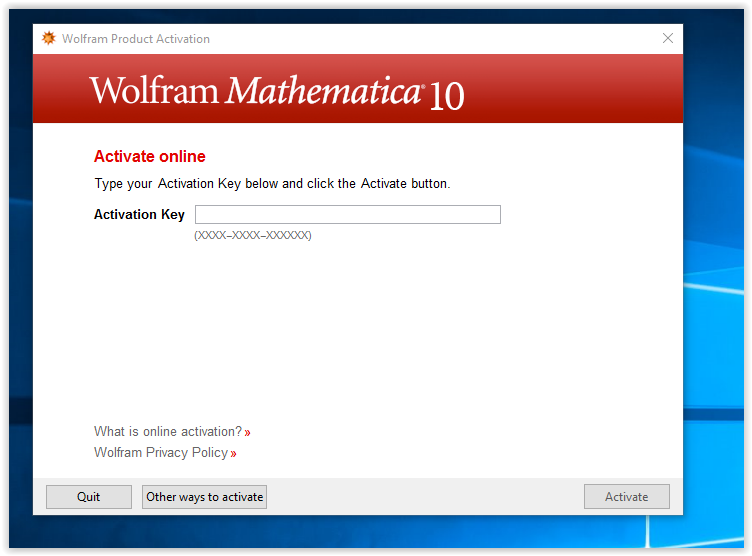752x556 pixels.
Task: Click red chevron beside Wolfram Privacy Policy
Action: [x=234, y=454]
